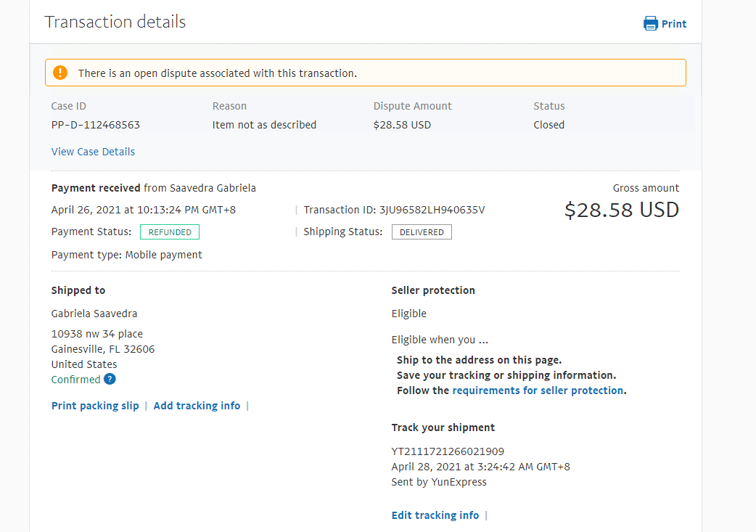Select the case ID PP-D-112468563

click(x=96, y=125)
